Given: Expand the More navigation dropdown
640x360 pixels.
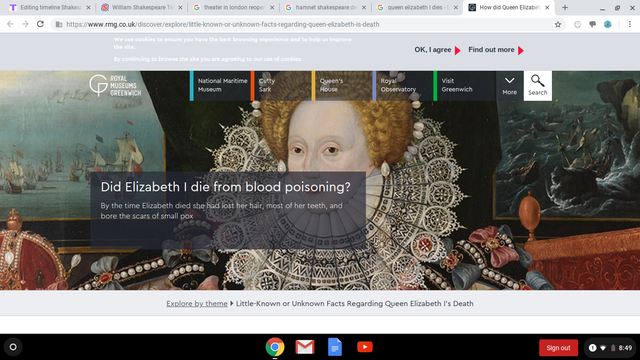Looking at the screenshot, I should (509, 86).
